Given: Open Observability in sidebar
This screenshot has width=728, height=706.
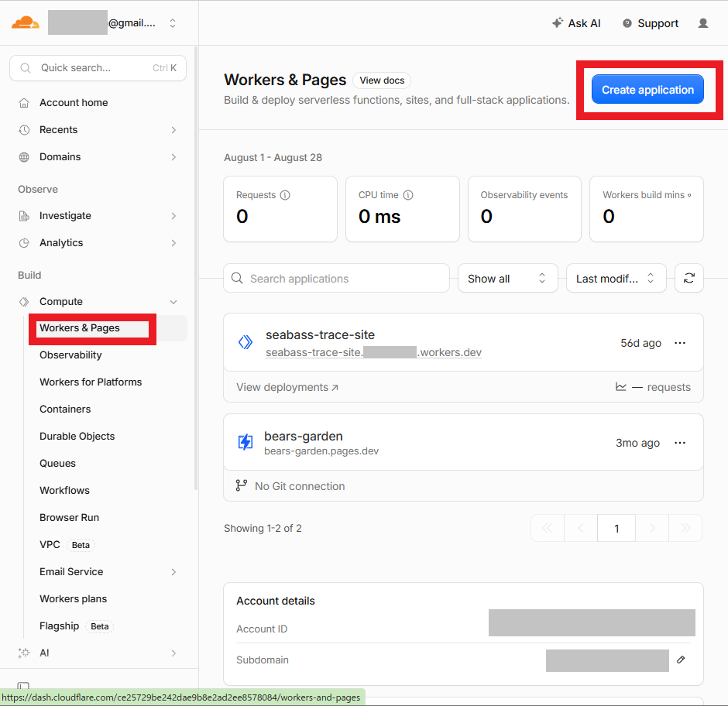Looking at the screenshot, I should tap(70, 355).
